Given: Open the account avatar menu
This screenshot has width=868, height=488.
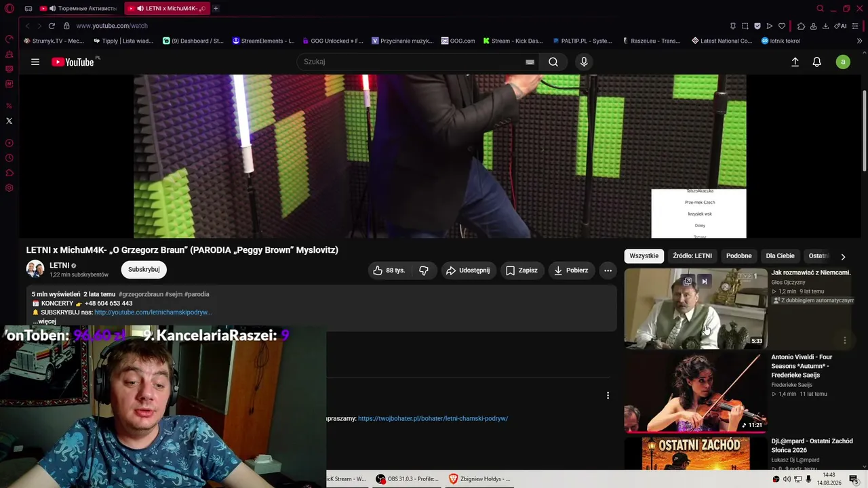Looking at the screenshot, I should (x=843, y=62).
